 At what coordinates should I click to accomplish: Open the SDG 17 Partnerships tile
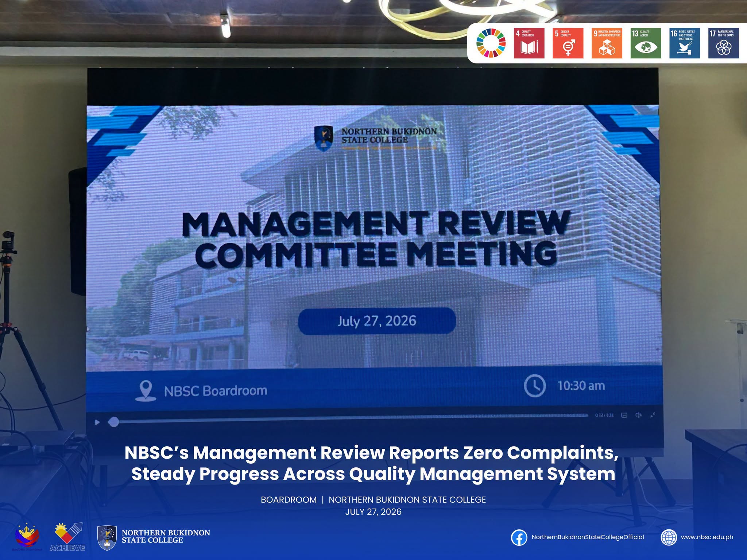[x=724, y=43]
